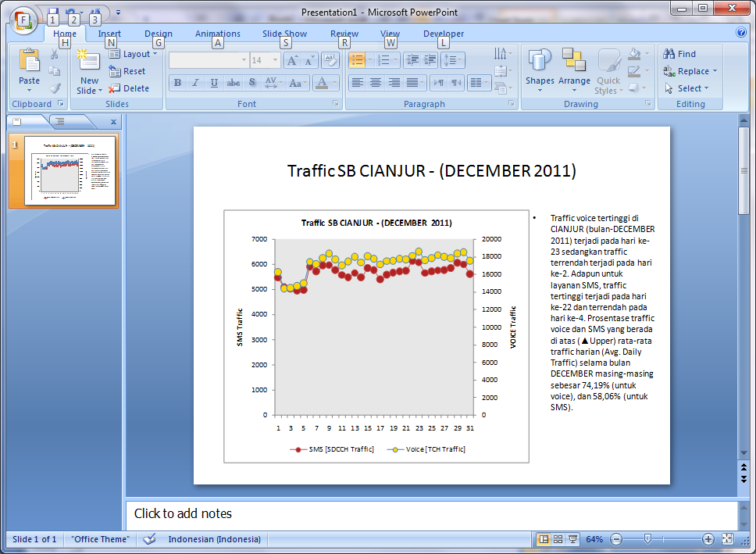Screen dimensions: 756x554
Task: Open Shape Fill paint bucket
Action: tap(635, 54)
